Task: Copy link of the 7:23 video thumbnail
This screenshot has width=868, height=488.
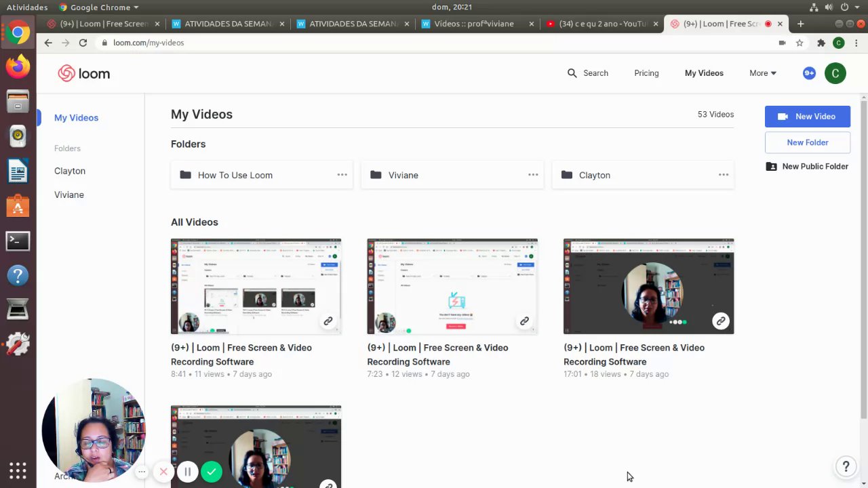Action: tap(524, 321)
